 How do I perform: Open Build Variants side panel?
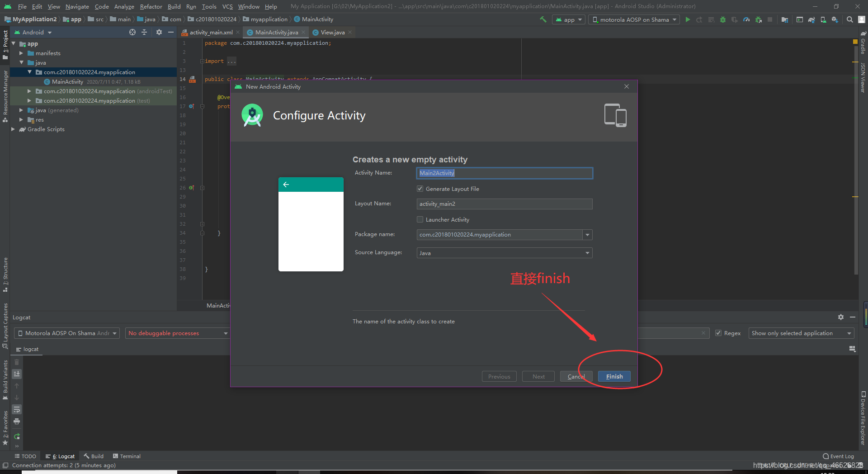5,380
